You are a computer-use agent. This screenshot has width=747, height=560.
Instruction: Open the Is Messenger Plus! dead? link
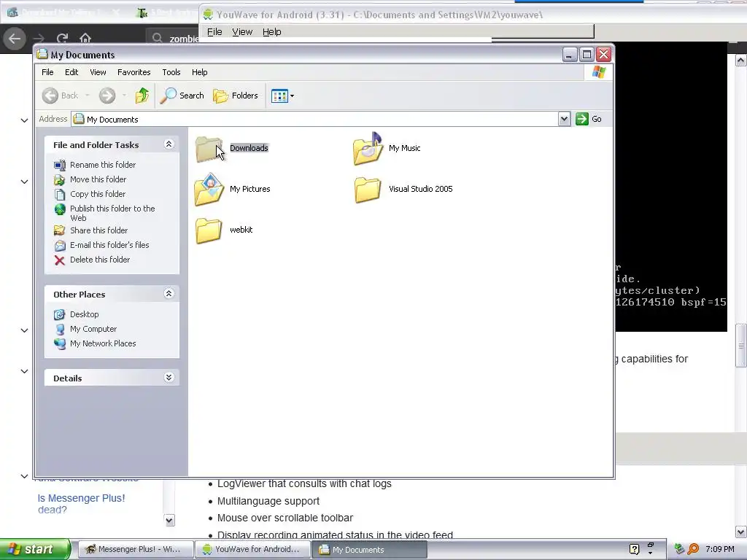pos(81,504)
